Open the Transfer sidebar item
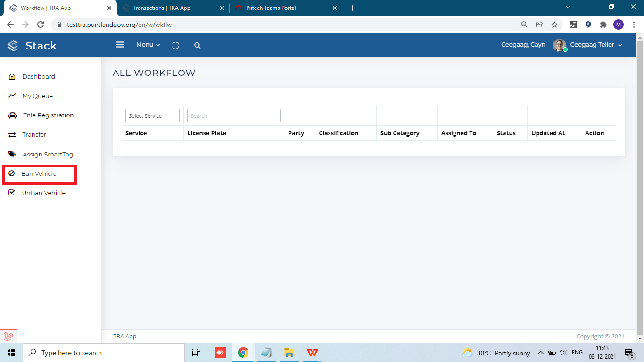Screen dimensions: 644x362 (x=34, y=134)
